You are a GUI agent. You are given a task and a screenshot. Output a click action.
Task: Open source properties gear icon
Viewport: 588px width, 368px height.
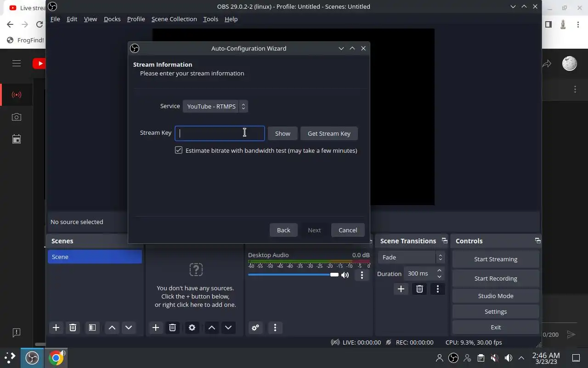coord(192,328)
